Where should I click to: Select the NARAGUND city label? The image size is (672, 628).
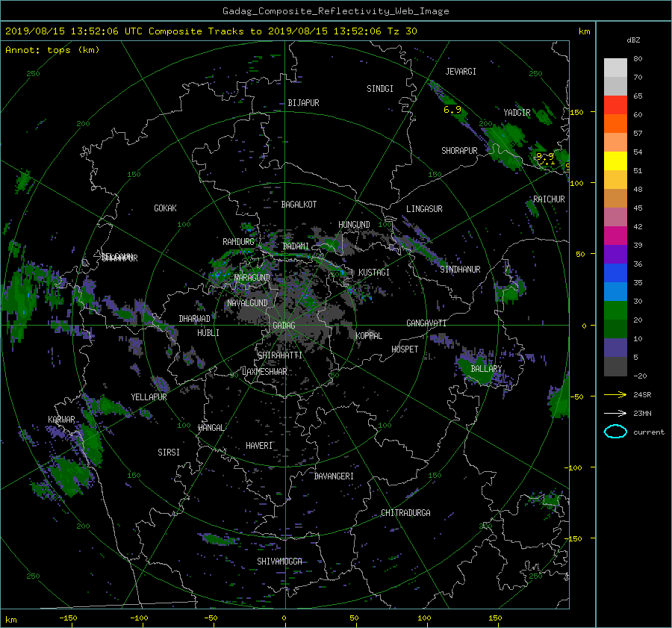tap(252, 278)
